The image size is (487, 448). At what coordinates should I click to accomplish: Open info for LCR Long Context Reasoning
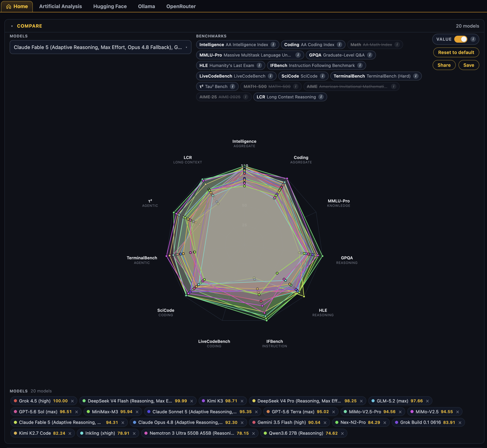click(x=321, y=97)
